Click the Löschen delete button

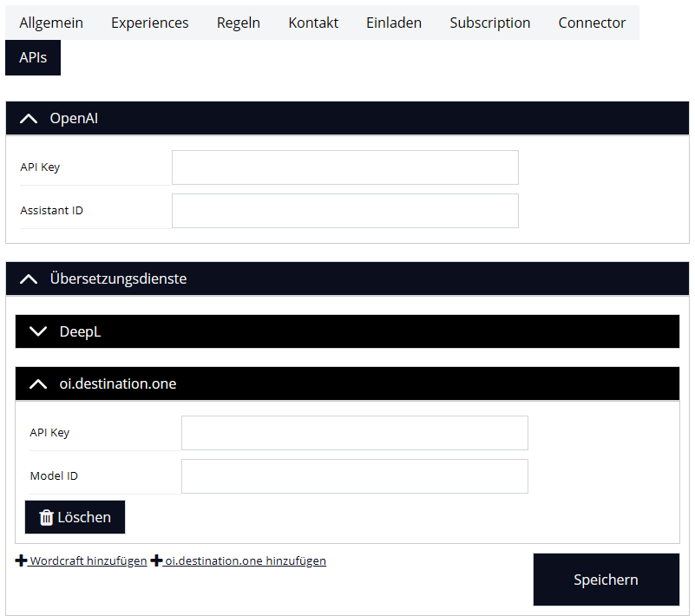[x=75, y=517]
